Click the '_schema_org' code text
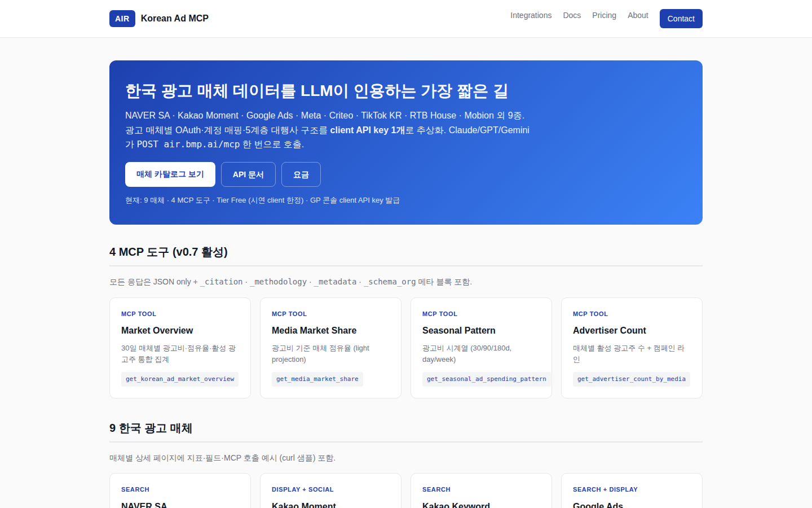812x508 pixels. point(390,282)
